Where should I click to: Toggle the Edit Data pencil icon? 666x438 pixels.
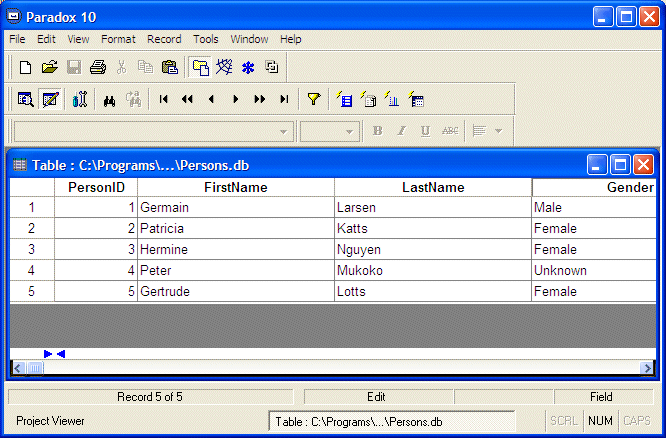[x=50, y=100]
